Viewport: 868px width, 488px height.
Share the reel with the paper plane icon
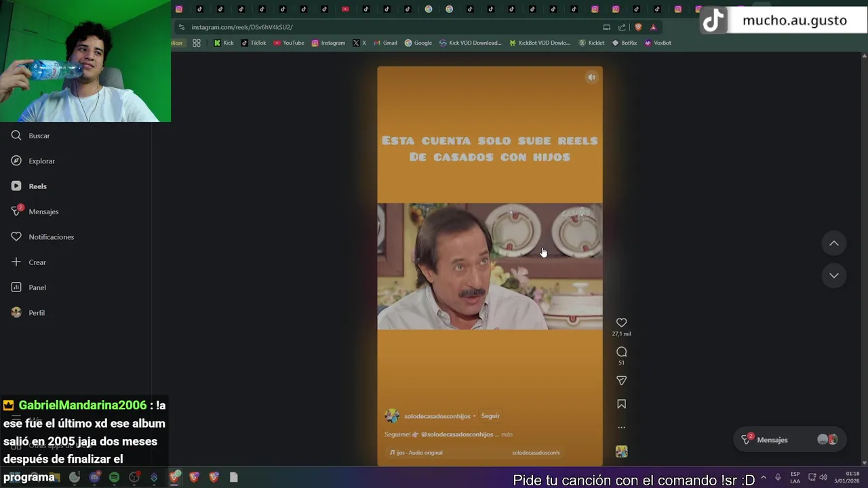click(621, 380)
